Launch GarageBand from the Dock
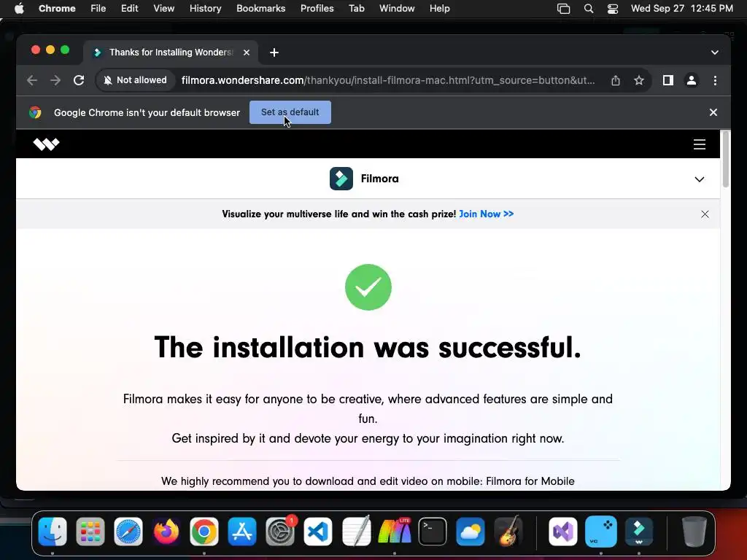Viewport: 747px width, 560px height. click(508, 532)
